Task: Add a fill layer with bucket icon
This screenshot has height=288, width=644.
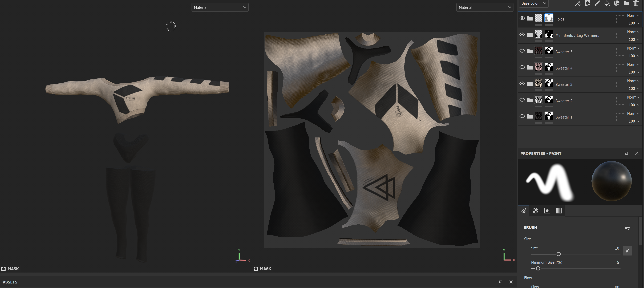Action: 607,3
